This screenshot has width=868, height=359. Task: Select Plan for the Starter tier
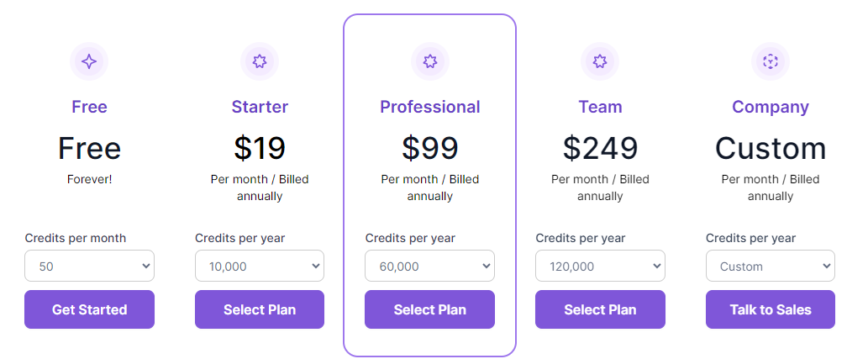click(260, 309)
